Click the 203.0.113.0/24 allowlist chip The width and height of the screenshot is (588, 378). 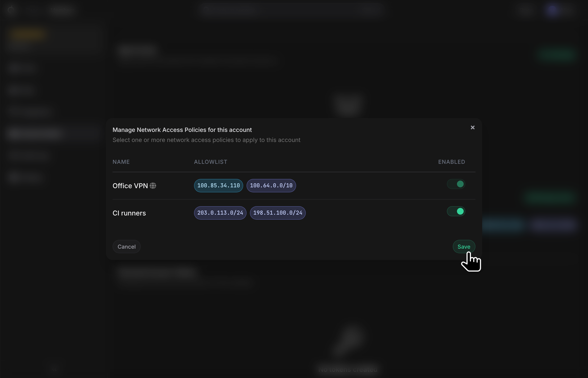[220, 213]
